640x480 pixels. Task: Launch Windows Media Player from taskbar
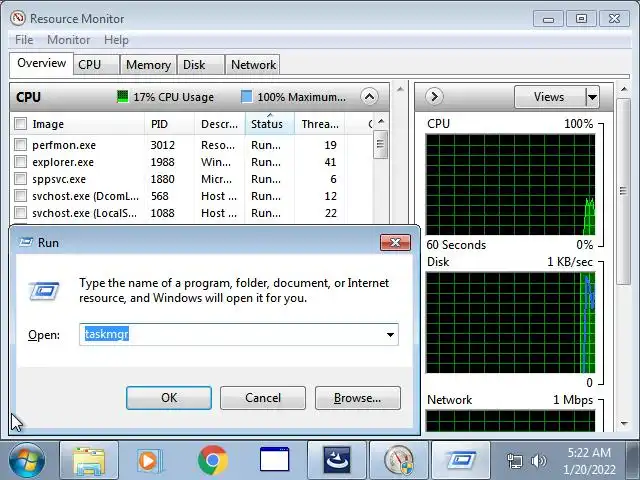tap(149, 460)
